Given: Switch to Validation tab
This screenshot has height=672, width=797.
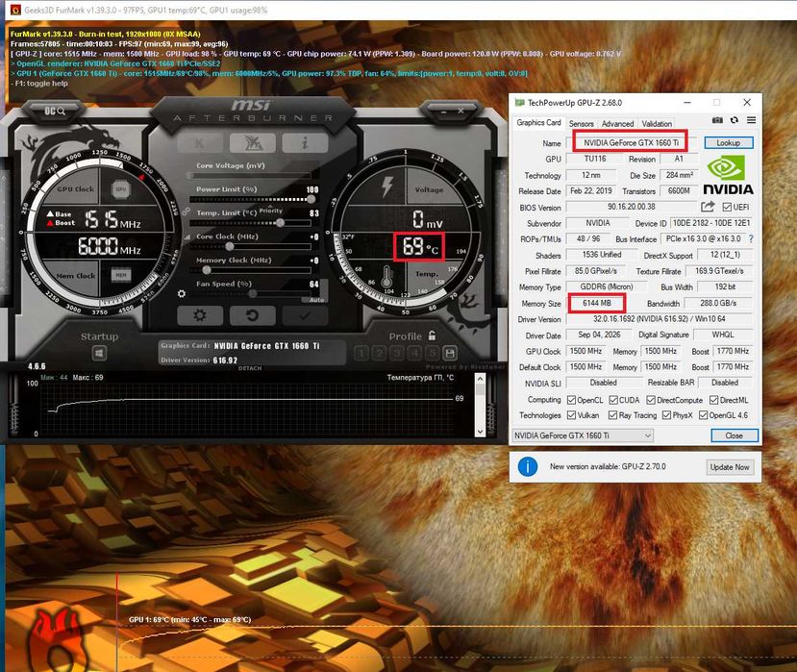Looking at the screenshot, I should pos(657,123).
